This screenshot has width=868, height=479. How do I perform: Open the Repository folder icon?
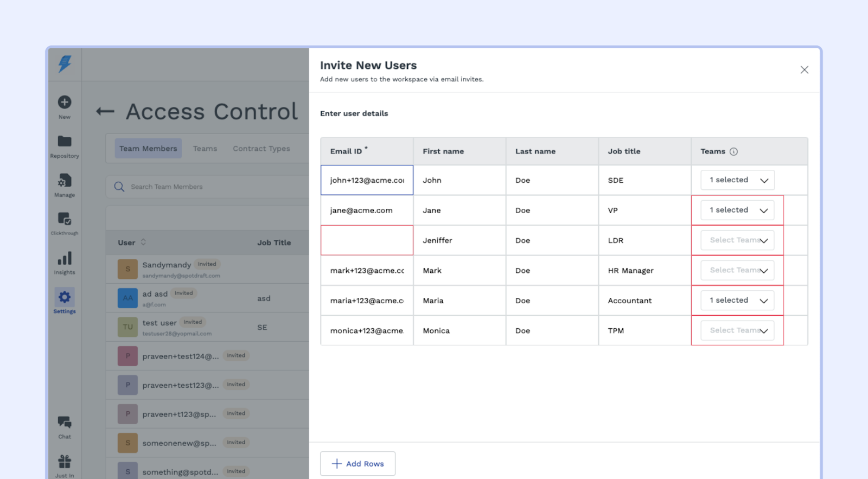[x=65, y=142]
